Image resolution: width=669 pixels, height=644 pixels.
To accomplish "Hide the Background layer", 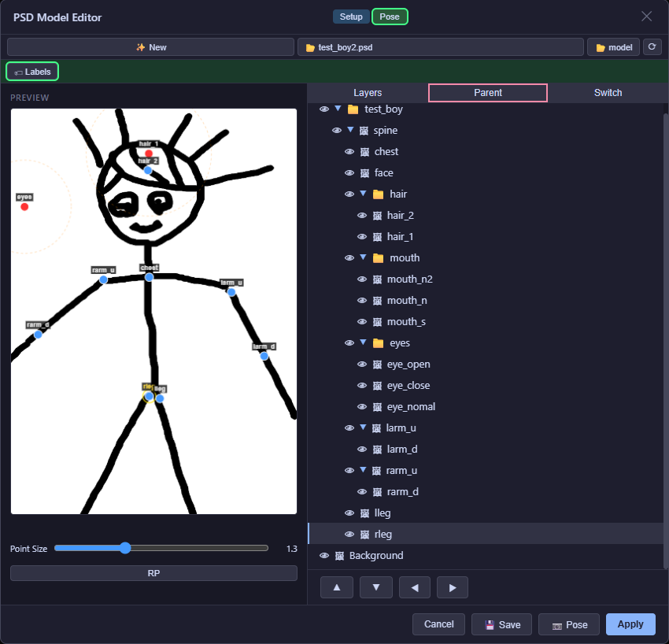I will 324,556.
